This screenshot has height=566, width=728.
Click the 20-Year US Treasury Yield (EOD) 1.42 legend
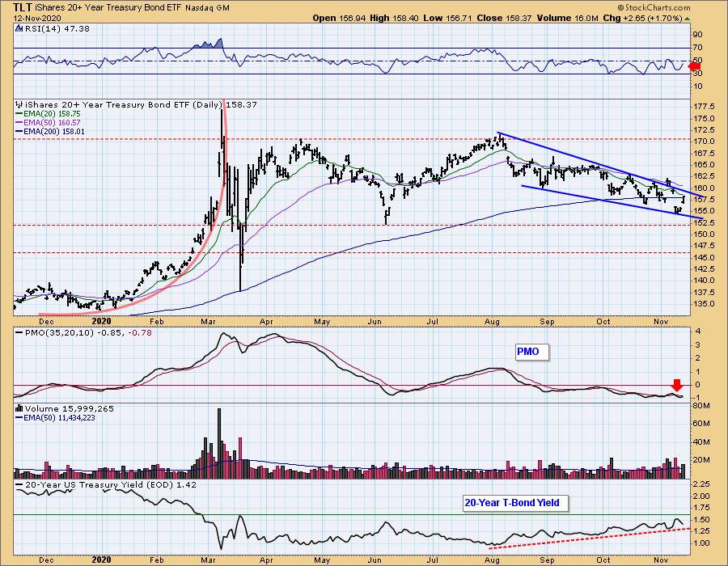[111, 485]
